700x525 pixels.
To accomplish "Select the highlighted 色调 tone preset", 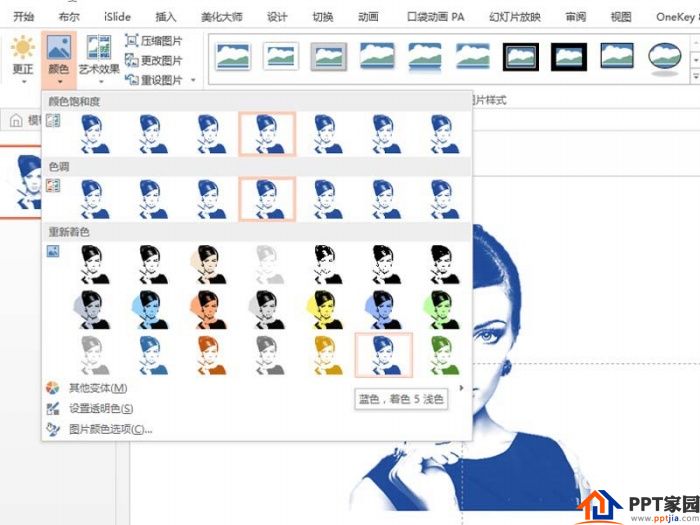I will 267,199.
